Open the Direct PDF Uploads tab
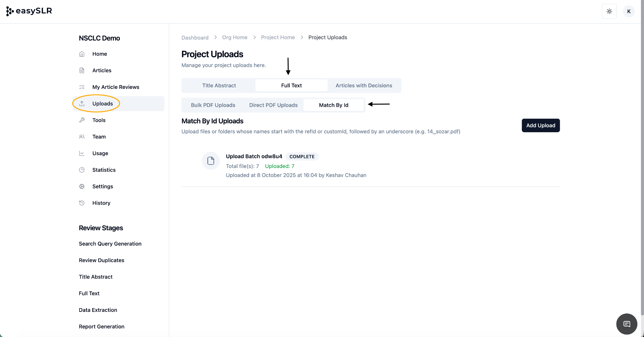 point(273,105)
